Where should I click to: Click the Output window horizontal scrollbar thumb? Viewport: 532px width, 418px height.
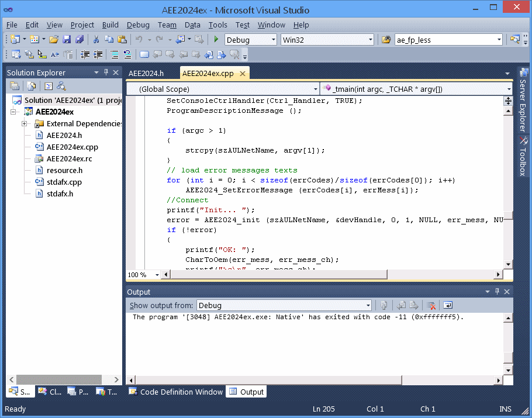pos(269,380)
